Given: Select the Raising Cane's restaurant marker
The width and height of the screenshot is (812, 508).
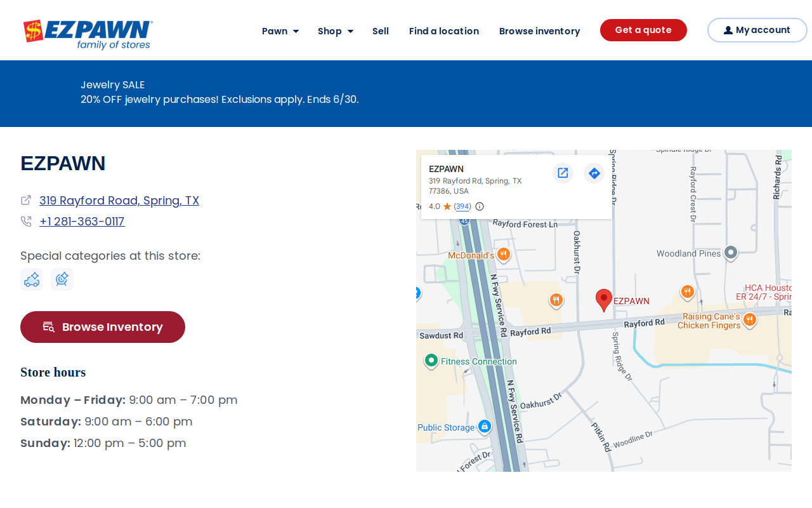Looking at the screenshot, I should [749, 319].
